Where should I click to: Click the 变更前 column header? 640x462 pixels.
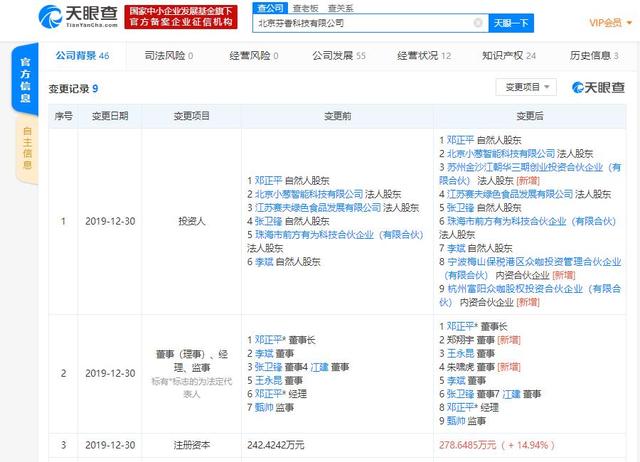(x=337, y=116)
